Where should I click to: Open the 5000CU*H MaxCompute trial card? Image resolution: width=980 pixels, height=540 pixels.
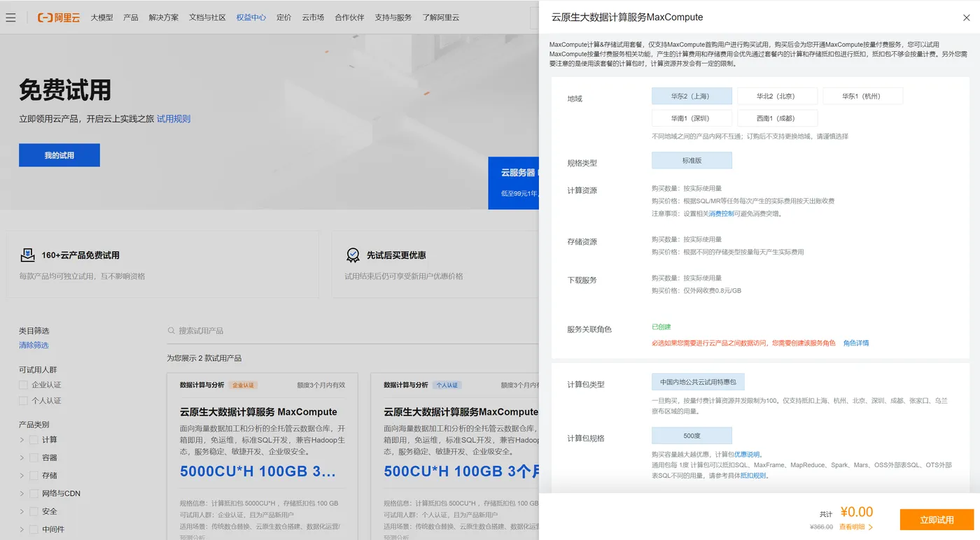click(x=262, y=456)
